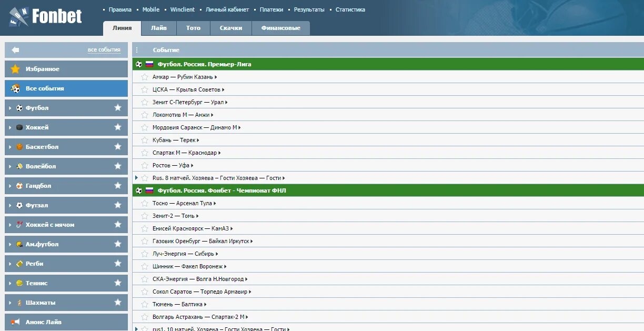This screenshot has width=644, height=331.
Task: Click the Теннис ball icon
Action: pos(19,283)
